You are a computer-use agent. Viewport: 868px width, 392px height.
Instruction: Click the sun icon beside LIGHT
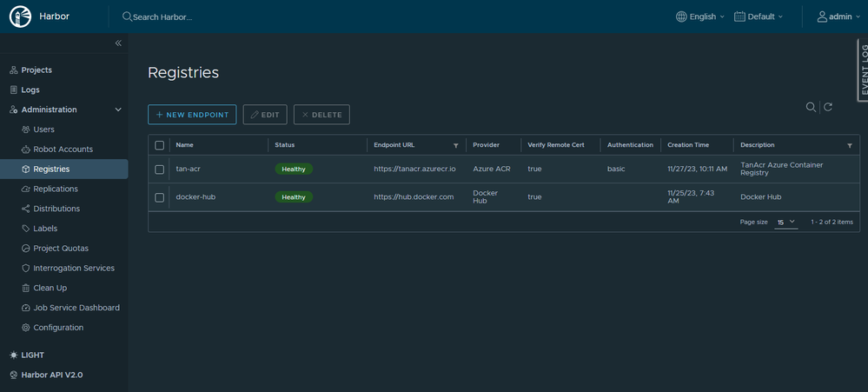click(x=14, y=355)
